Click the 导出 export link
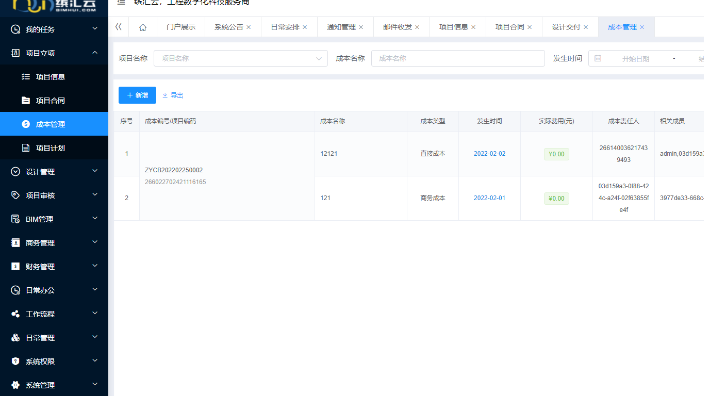704x396 pixels. click(x=173, y=95)
